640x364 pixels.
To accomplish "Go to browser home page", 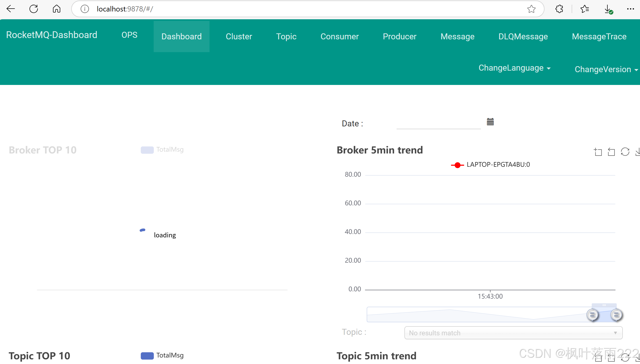I will 56,9.
